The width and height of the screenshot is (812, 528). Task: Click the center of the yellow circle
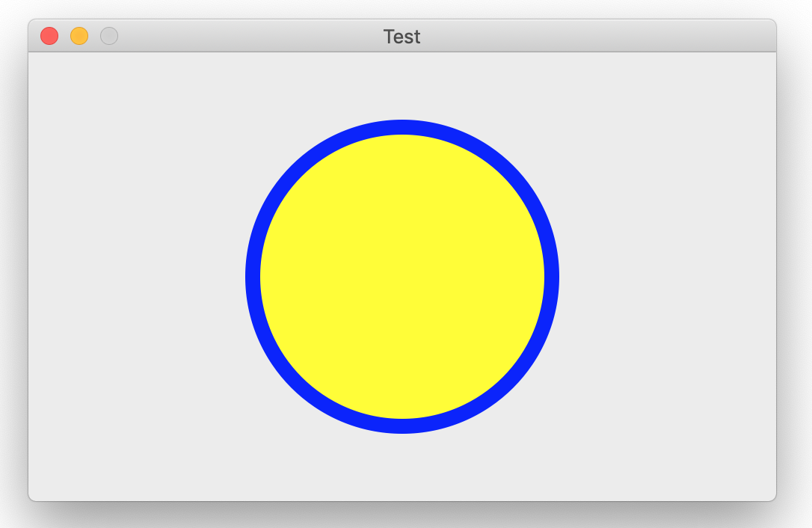pos(402,277)
